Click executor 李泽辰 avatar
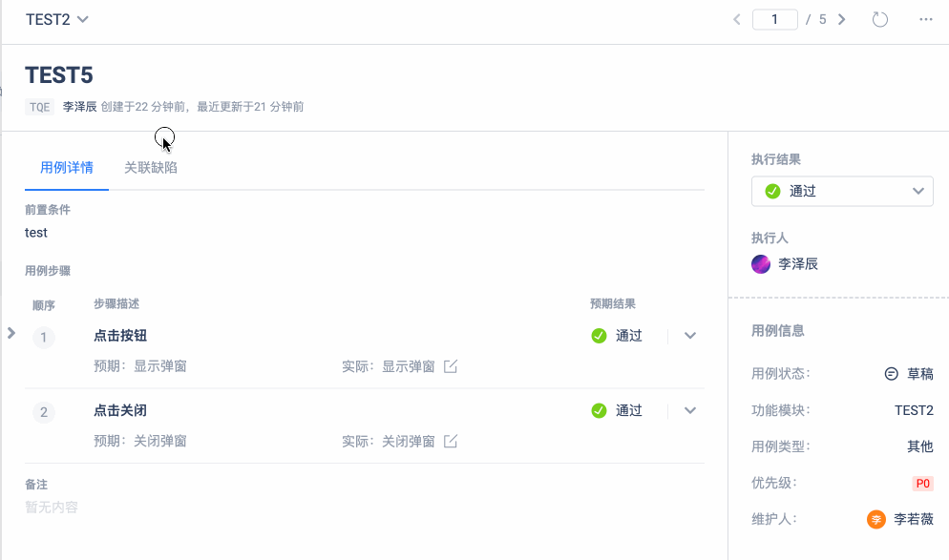The image size is (949, 560). tap(761, 264)
